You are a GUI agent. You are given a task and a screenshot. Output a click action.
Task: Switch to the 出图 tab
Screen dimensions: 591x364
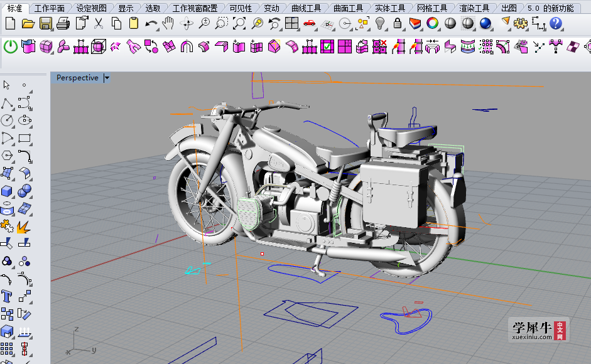(509, 8)
